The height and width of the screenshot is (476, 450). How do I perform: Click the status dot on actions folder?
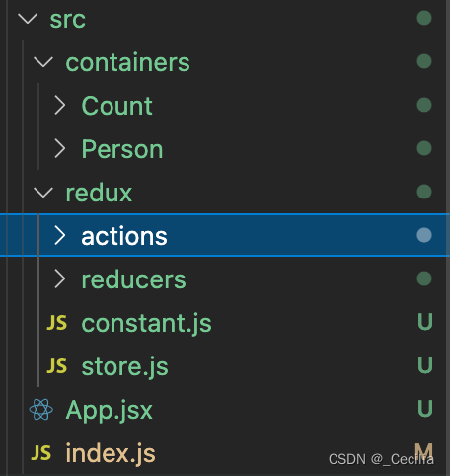424,235
